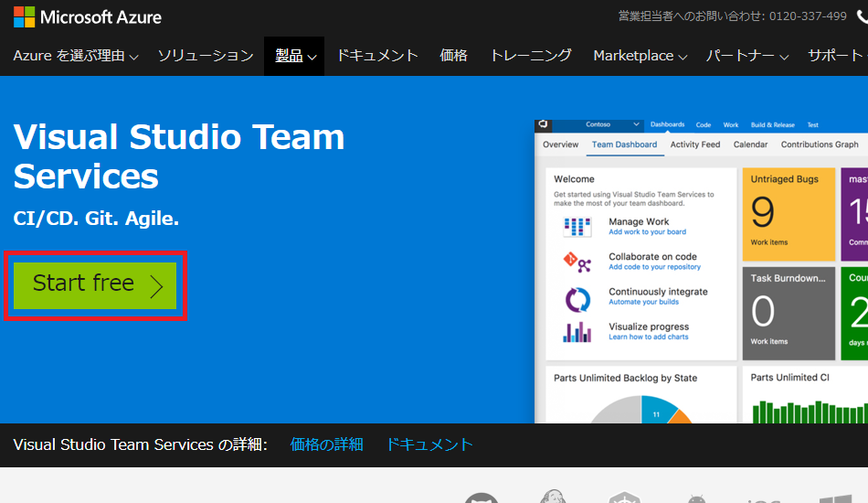
Task: Click Automate your builds link
Action: (643, 302)
